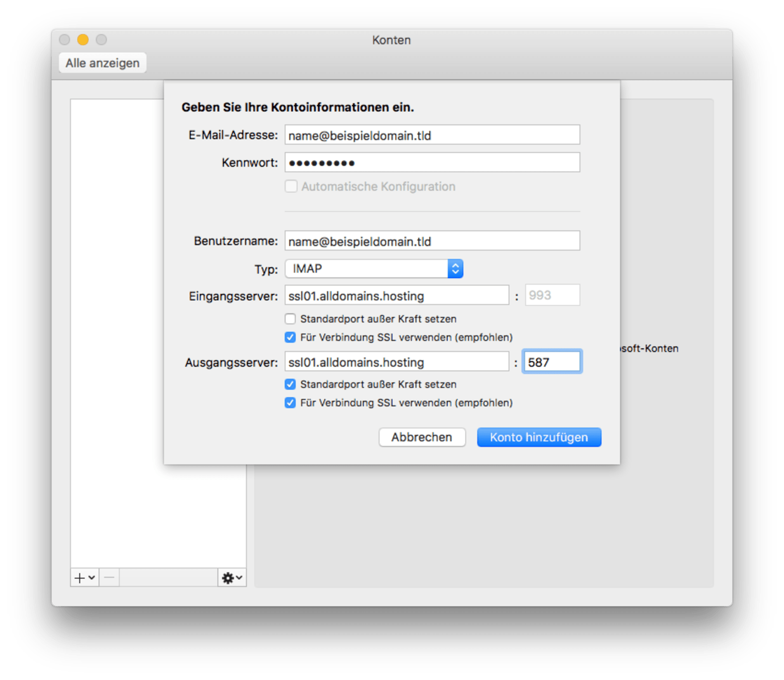The image size is (784, 680).
Task: Disable SSL for the Ausgangsserver connection
Action: 291,402
